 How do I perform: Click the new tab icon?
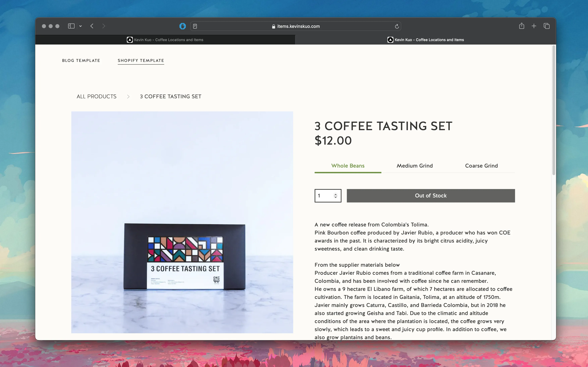coord(534,26)
